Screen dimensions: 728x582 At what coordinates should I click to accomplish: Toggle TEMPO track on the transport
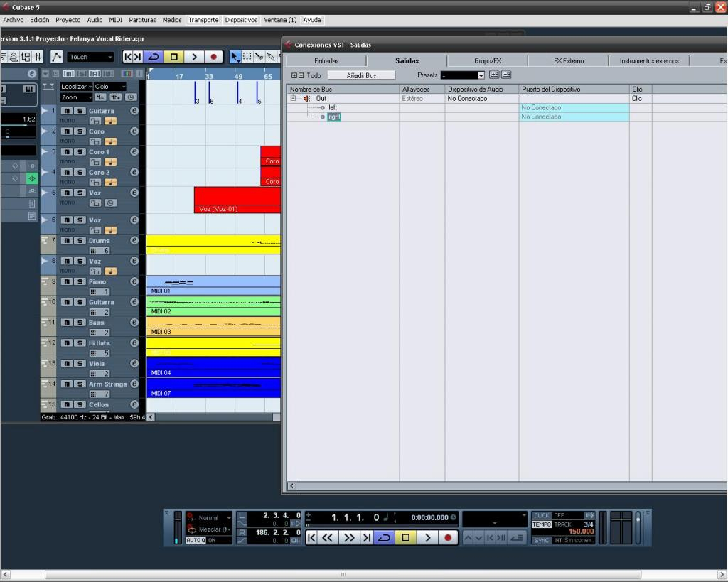541,524
